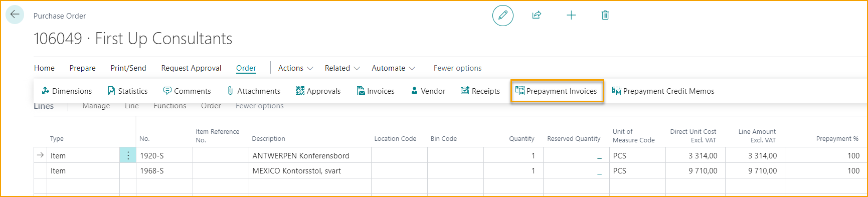
Task: Select Home menu
Action: point(44,68)
